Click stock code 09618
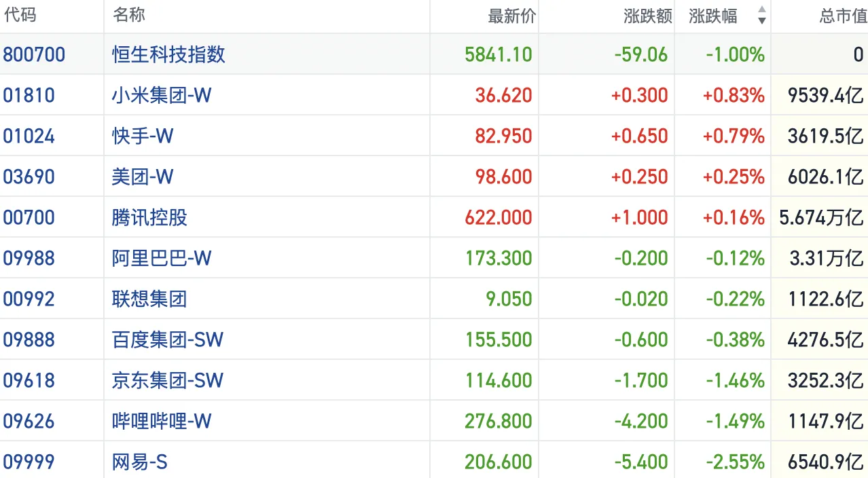868x478 pixels. 29,380
